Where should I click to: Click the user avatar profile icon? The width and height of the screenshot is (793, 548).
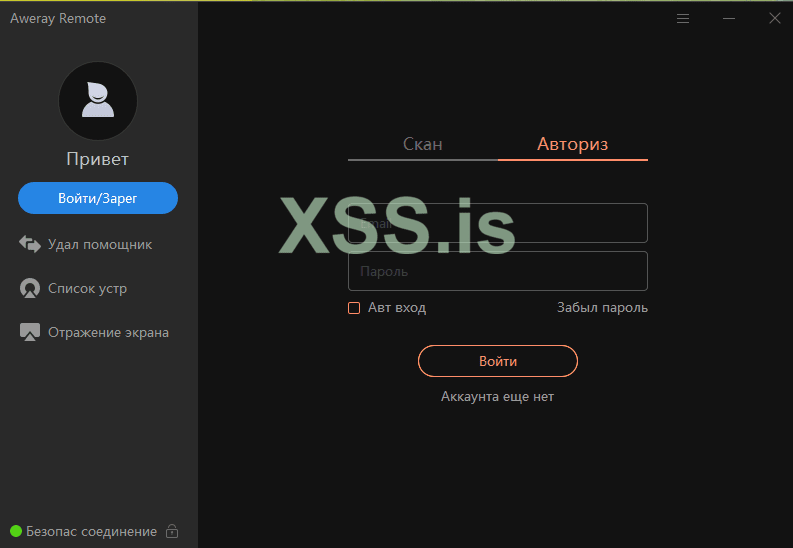pyautogui.click(x=98, y=101)
